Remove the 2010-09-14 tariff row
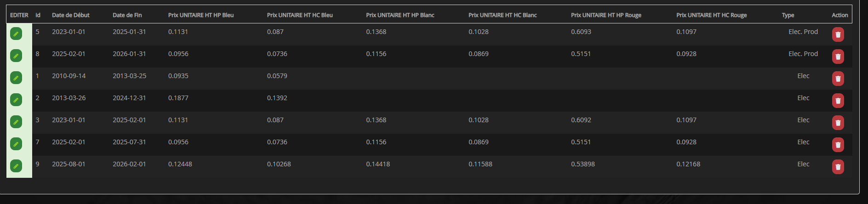Viewport: 868px width, 204px height. coord(838,79)
